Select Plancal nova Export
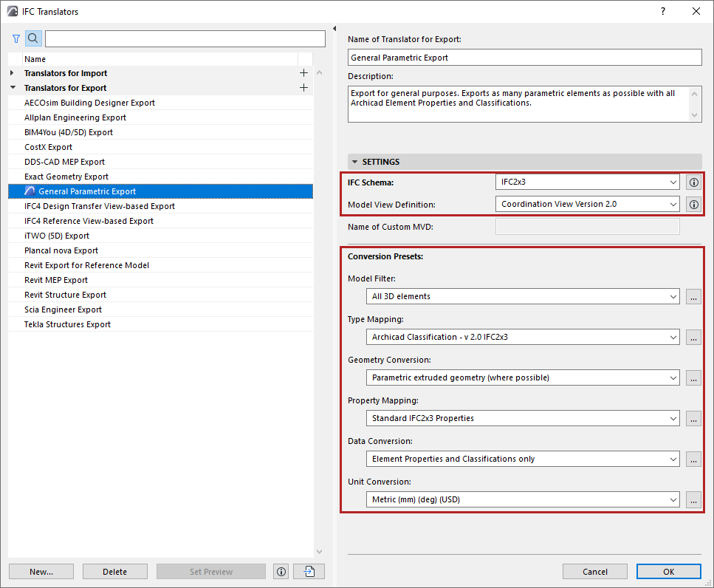 (x=160, y=250)
